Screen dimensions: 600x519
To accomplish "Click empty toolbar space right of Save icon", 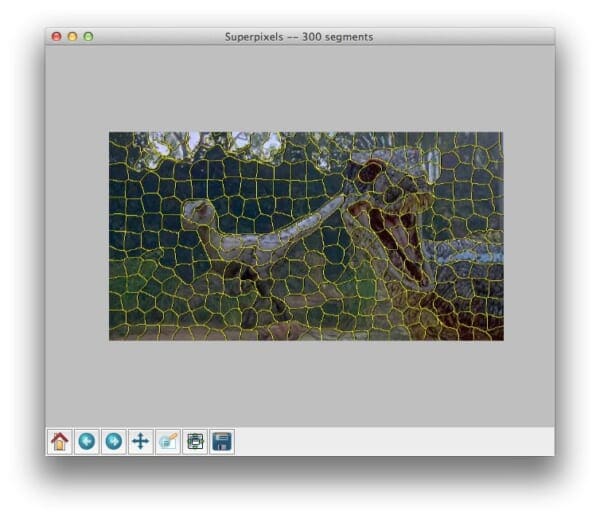I will [400, 441].
